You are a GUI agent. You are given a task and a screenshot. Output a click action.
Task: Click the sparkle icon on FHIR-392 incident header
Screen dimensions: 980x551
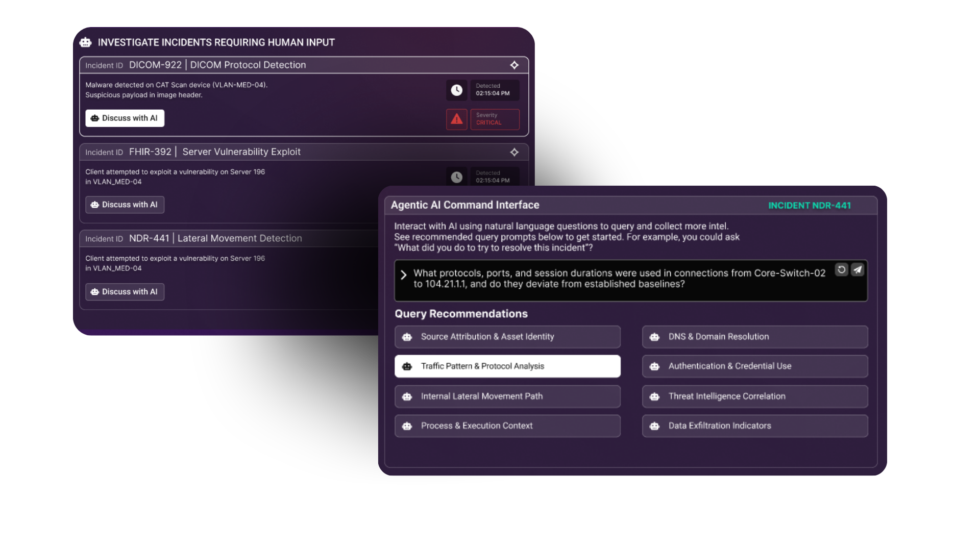tap(514, 152)
